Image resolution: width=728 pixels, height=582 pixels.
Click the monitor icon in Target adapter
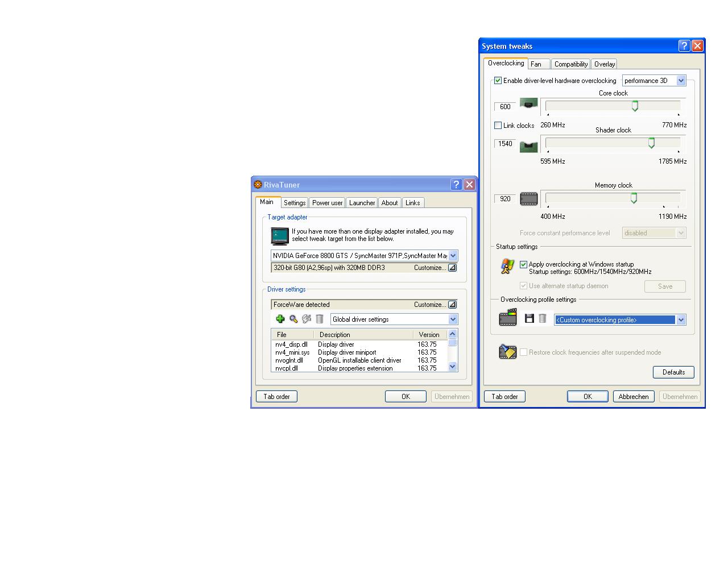pos(280,235)
